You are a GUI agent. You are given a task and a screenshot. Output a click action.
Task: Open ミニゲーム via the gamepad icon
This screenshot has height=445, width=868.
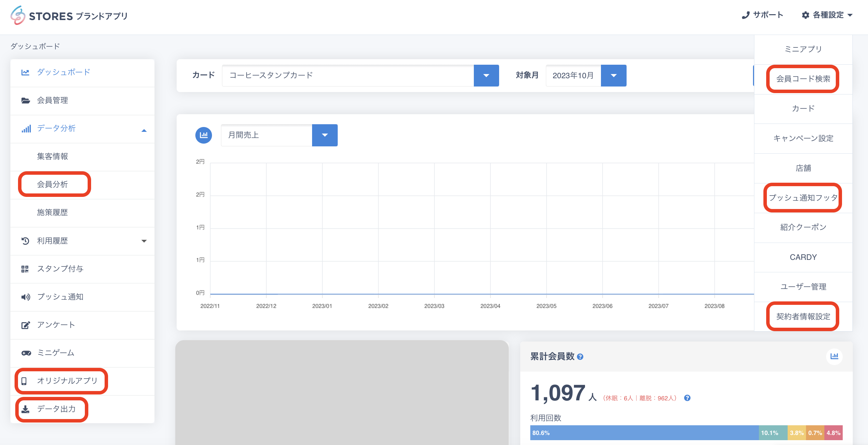click(26, 353)
